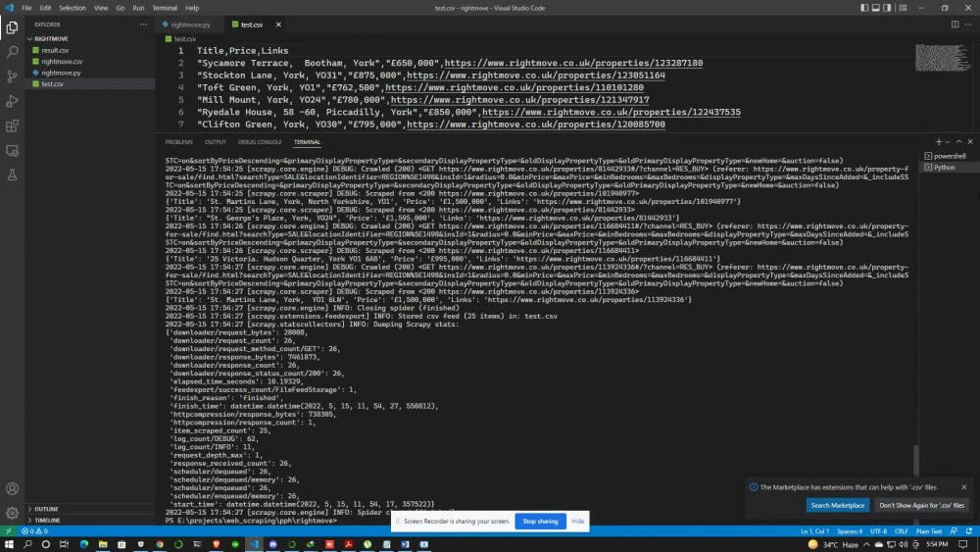
Task: Open the Edit menu
Action: point(45,8)
